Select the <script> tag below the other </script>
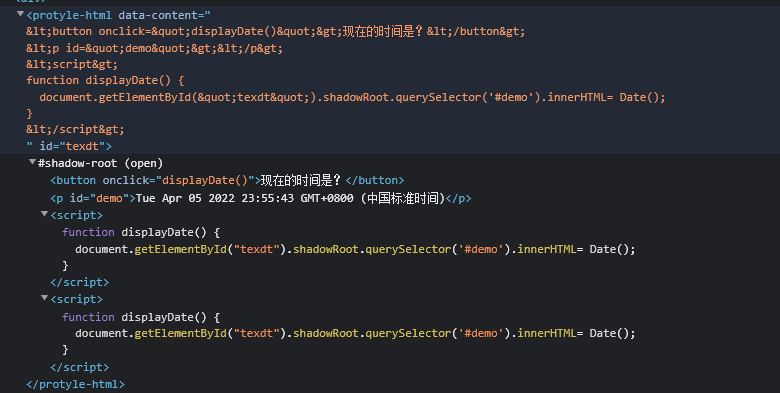The image size is (780, 393). 77,299
